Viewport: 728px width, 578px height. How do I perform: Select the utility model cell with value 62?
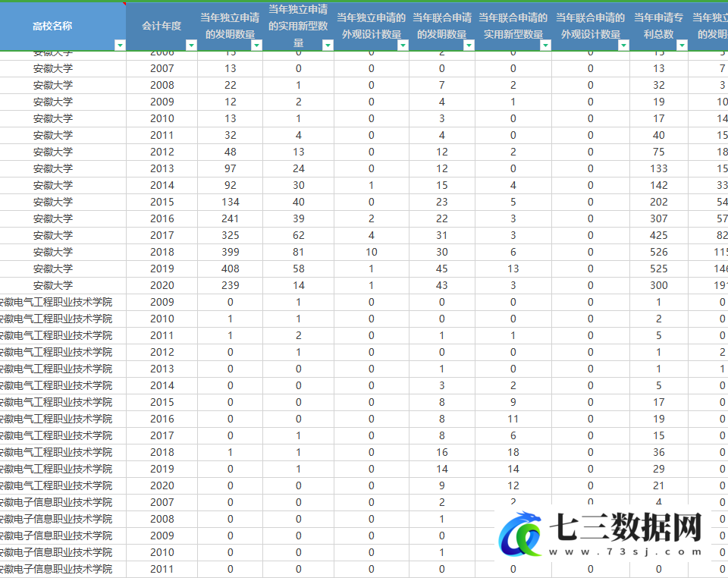(299, 235)
